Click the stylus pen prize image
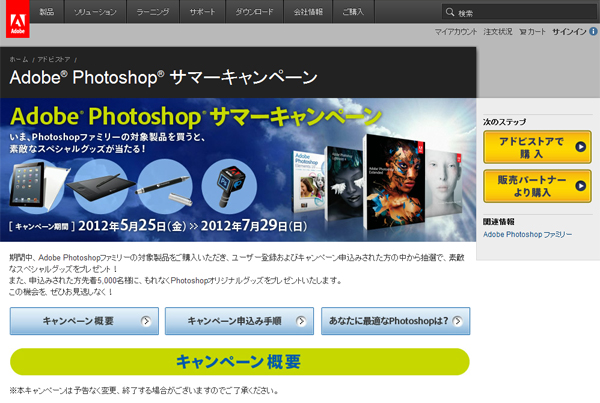This screenshot has width=600, height=403. pos(165,186)
